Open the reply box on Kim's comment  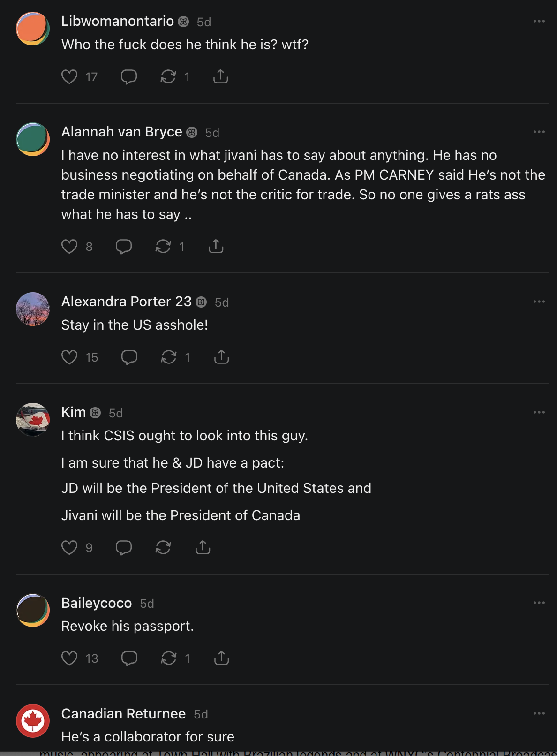coord(123,547)
